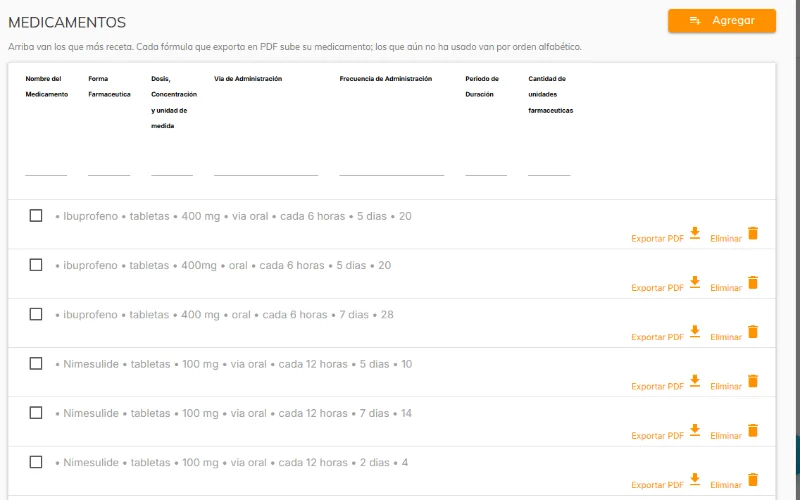Image resolution: width=800 pixels, height=500 pixels.
Task: Download icon for ibuprofeno 7 dias 28 row
Action: pyautogui.click(x=695, y=332)
